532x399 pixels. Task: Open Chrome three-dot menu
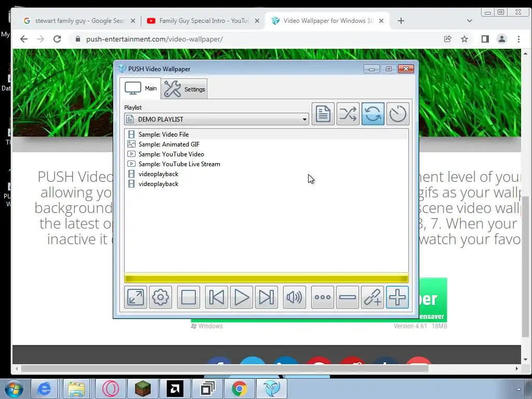519,39
